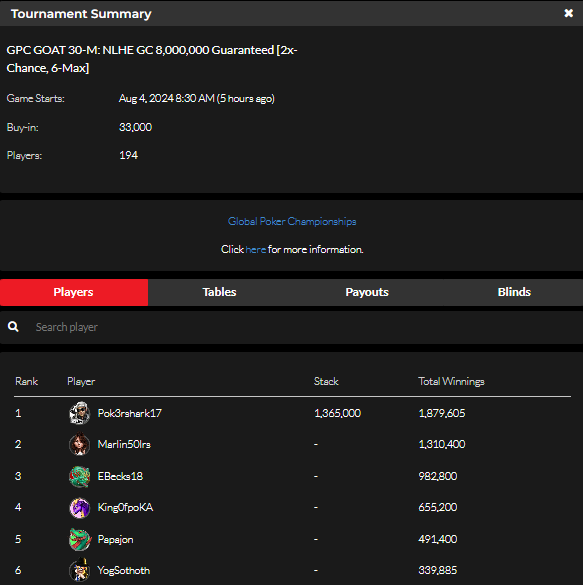Click the search magnifier icon
The image size is (583, 585).
[x=13, y=327]
